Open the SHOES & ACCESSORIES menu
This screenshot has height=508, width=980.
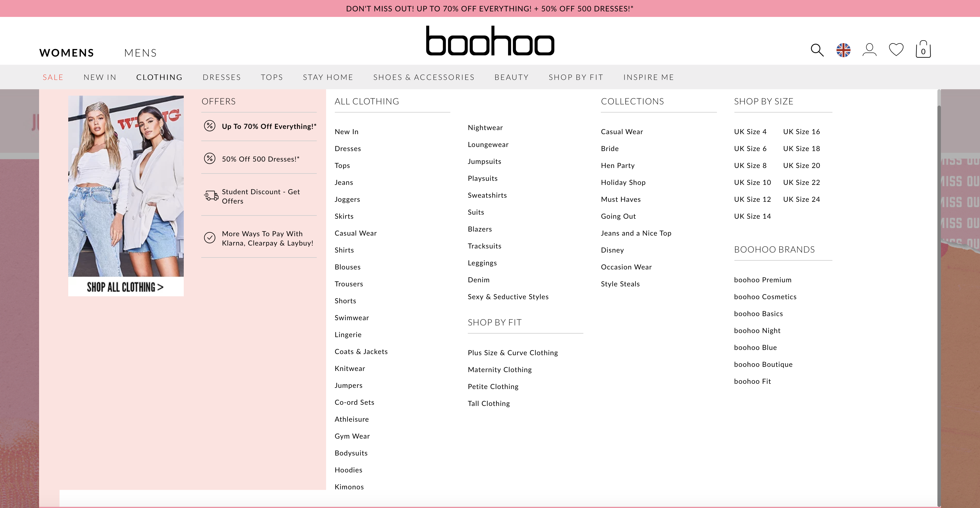tap(424, 77)
